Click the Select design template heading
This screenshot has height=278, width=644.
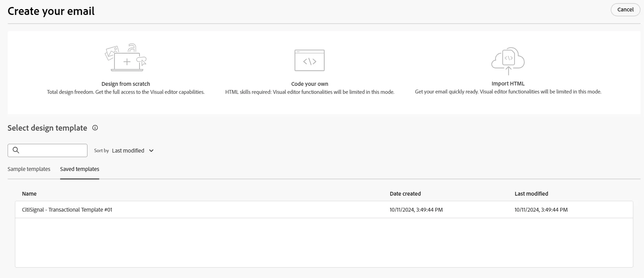pos(47,128)
